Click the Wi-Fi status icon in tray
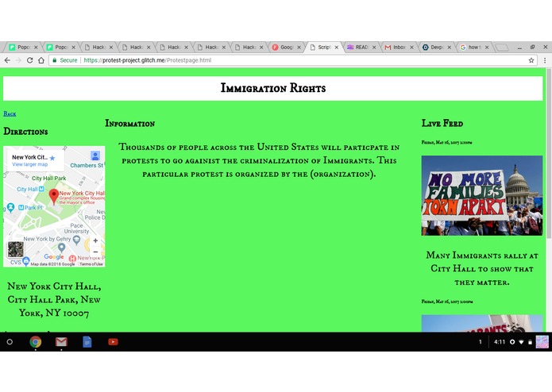This screenshot has height=392, width=552. 521,342
